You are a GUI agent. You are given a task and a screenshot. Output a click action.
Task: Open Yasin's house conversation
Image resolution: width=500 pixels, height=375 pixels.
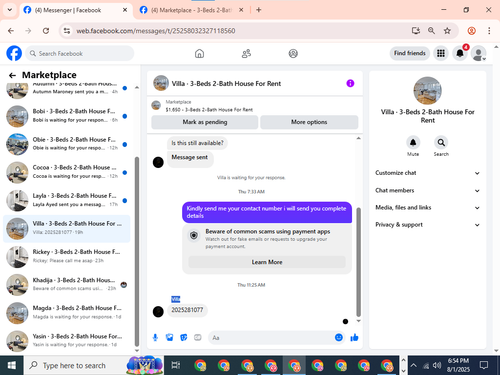tap(67, 341)
